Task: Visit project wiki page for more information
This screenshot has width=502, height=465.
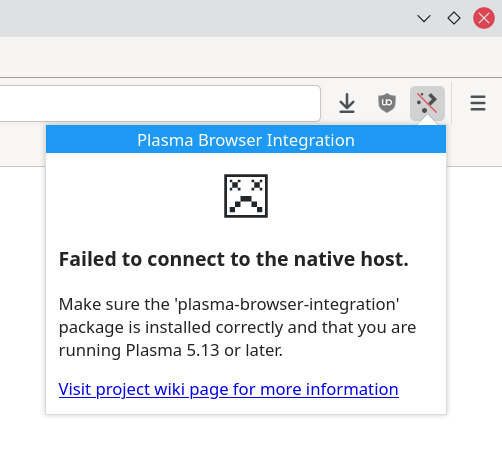Action: pyautogui.click(x=229, y=389)
